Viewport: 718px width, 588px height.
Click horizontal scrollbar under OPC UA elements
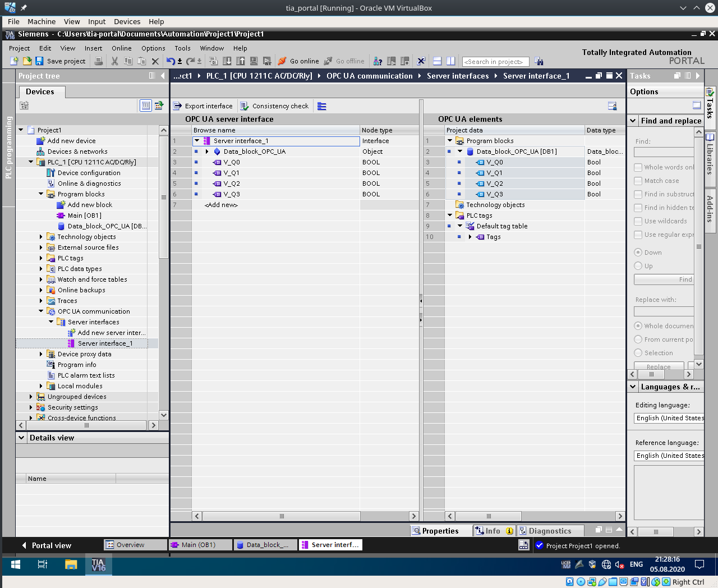(488, 516)
